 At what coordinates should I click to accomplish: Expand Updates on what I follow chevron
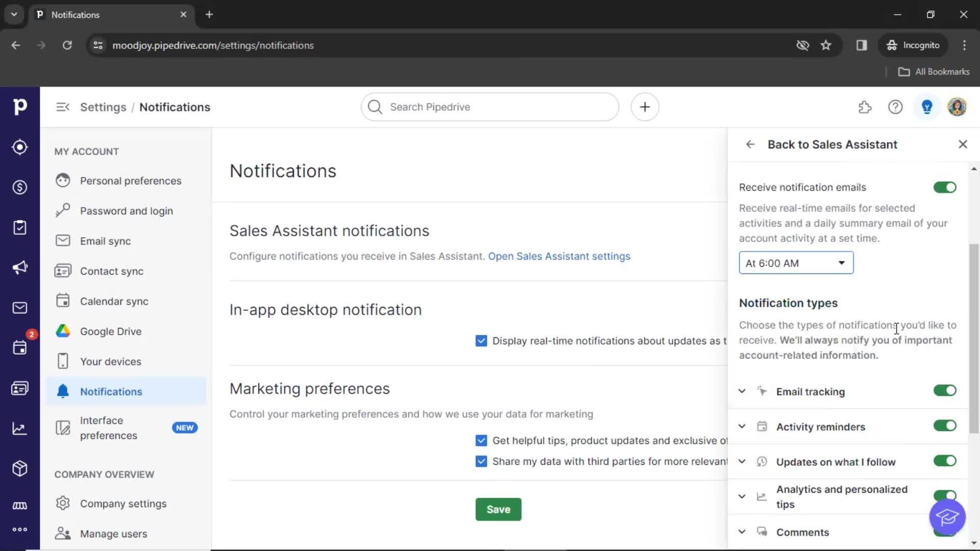click(742, 462)
